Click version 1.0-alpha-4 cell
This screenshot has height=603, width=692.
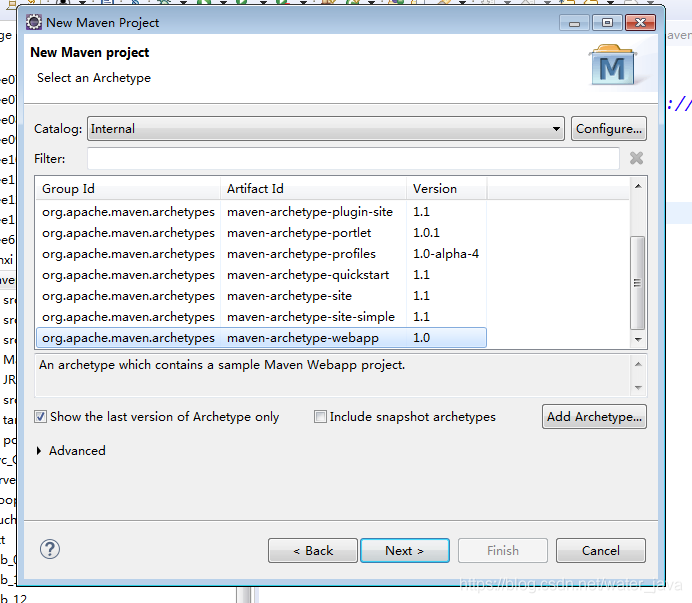[446, 254]
